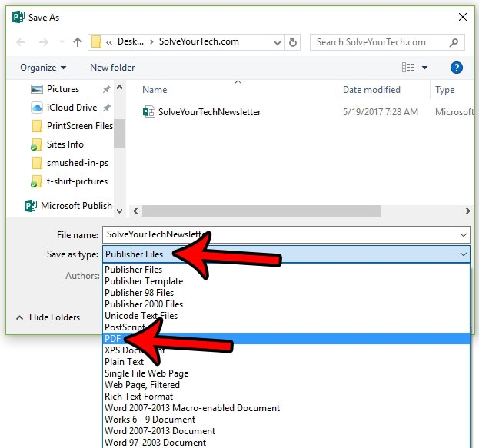Click the Up one level arrow
This screenshot has width=479, height=448.
(x=78, y=42)
